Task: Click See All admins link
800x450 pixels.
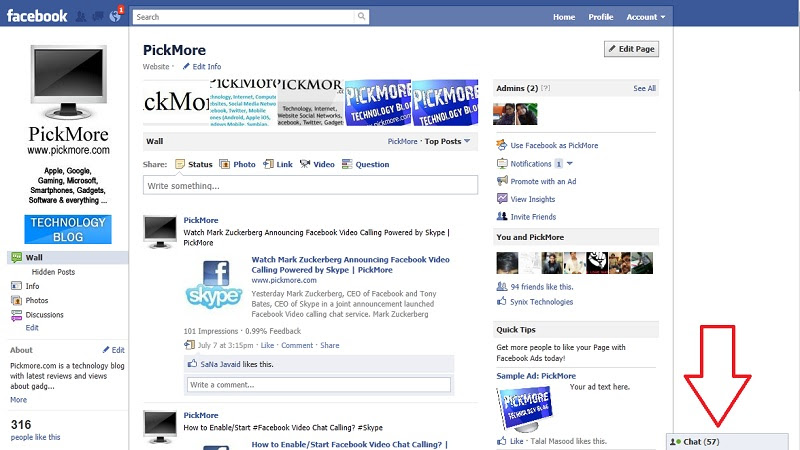Action: [644, 88]
